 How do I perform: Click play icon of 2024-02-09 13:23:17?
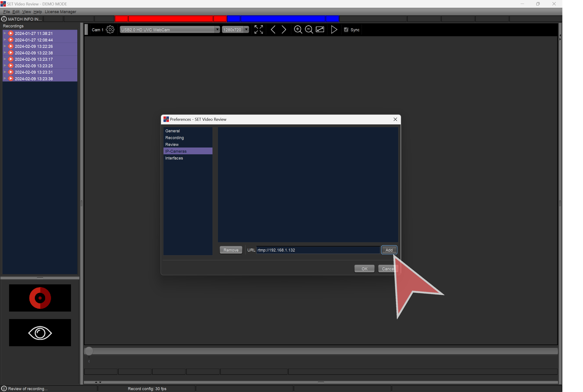point(11,59)
